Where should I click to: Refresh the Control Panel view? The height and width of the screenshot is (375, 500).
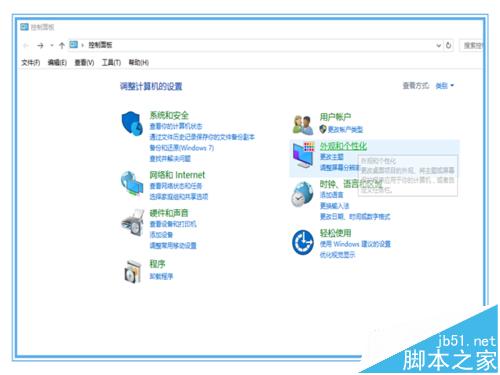[449, 45]
